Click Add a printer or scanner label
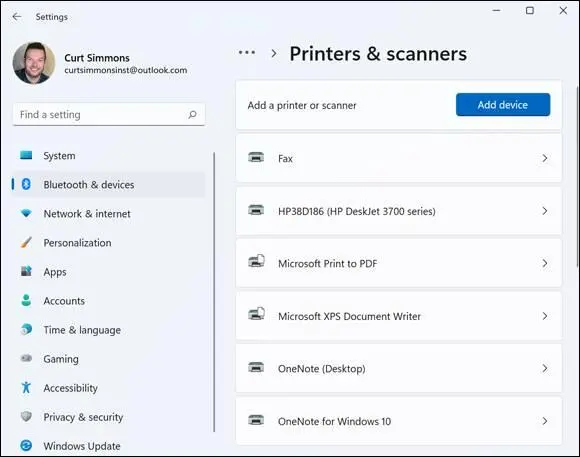This screenshot has width=580, height=457. click(x=302, y=105)
